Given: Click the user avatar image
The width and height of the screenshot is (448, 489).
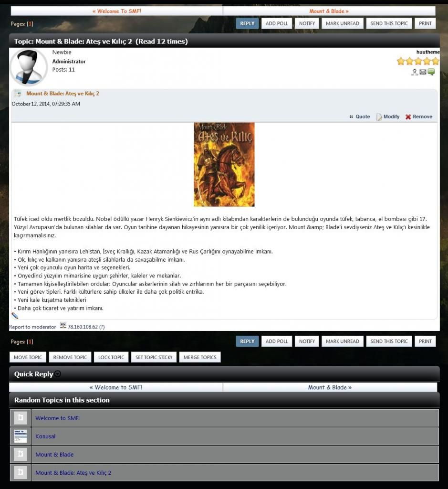Looking at the screenshot, I should click(28, 67).
